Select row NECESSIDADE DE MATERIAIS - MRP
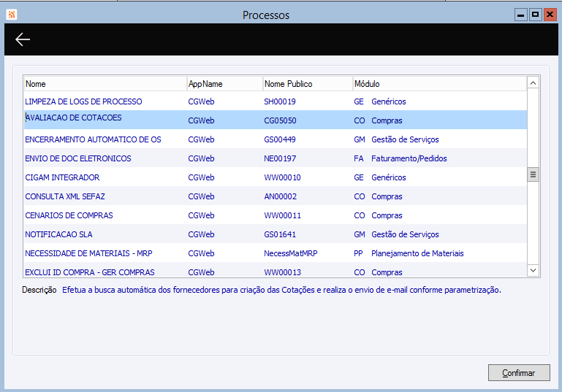 (x=276, y=253)
